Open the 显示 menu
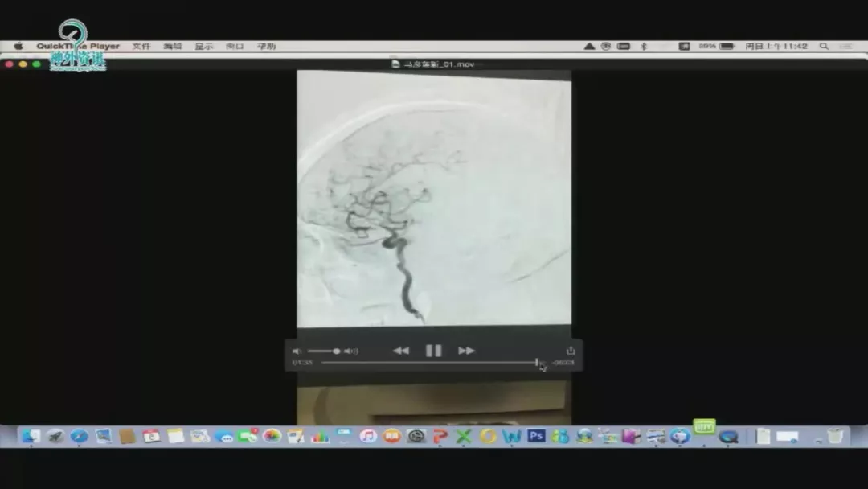Viewport: 868px width, 489px height. click(203, 47)
